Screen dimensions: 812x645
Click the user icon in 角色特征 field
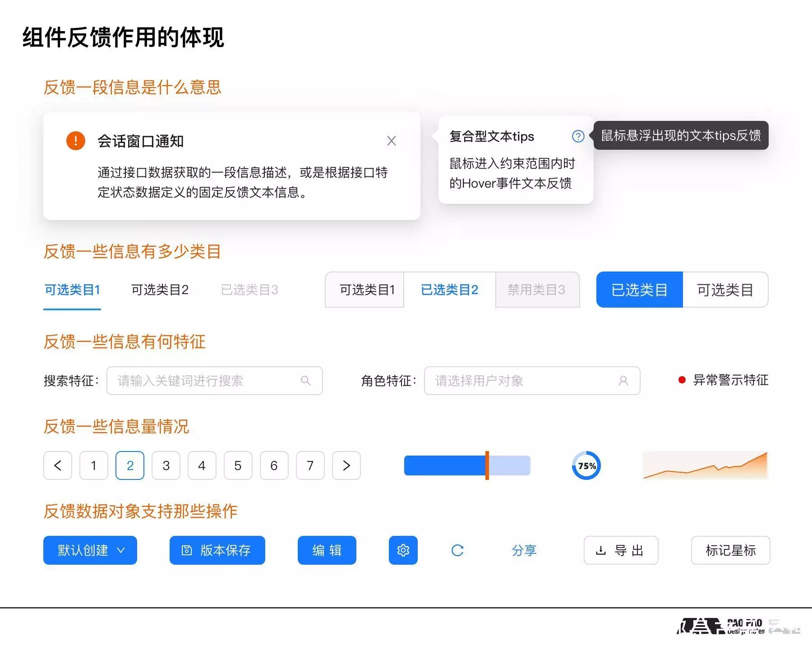(623, 381)
